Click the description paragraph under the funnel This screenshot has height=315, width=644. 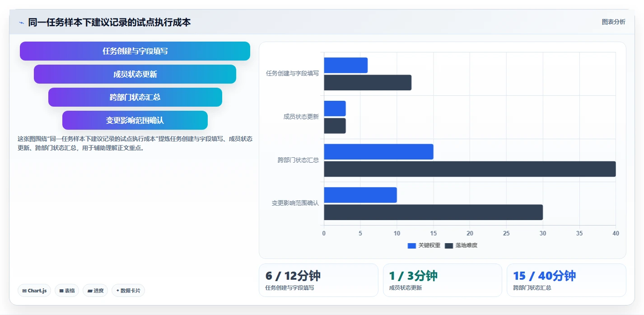pyautogui.click(x=135, y=143)
